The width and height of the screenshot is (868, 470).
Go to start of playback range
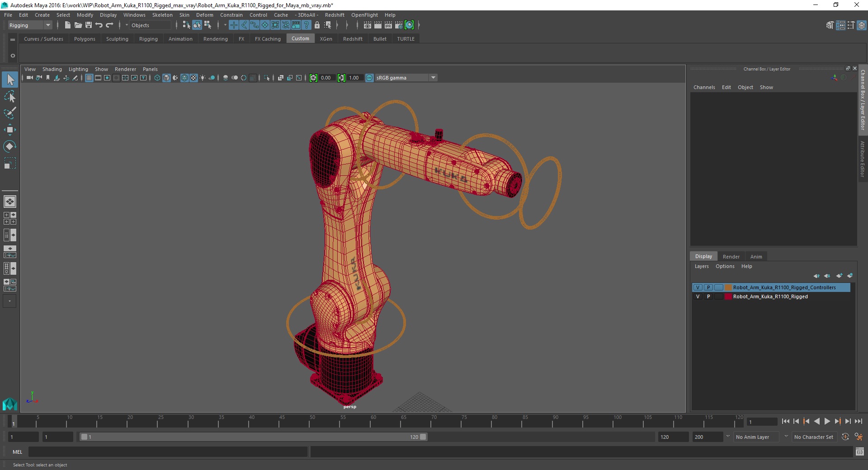point(785,421)
